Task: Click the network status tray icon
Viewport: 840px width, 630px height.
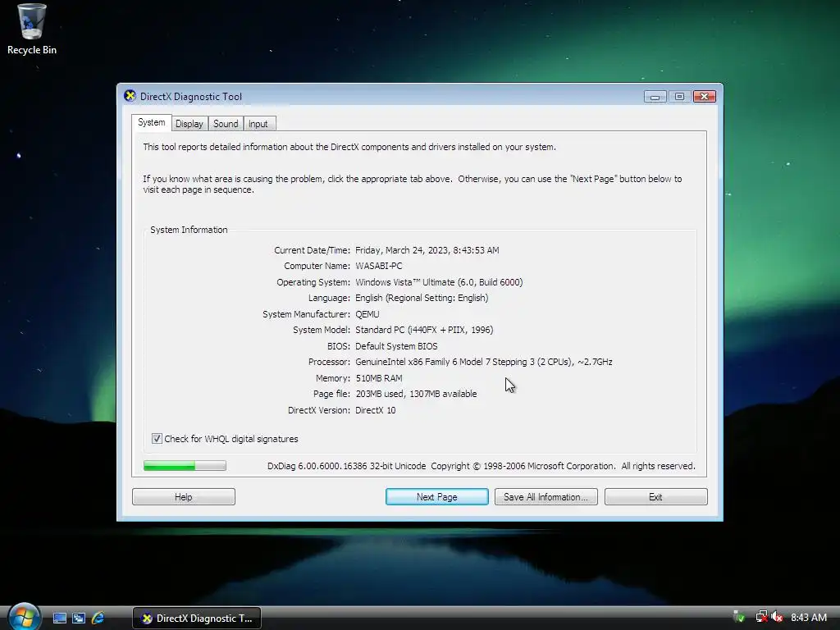Action: click(x=761, y=617)
